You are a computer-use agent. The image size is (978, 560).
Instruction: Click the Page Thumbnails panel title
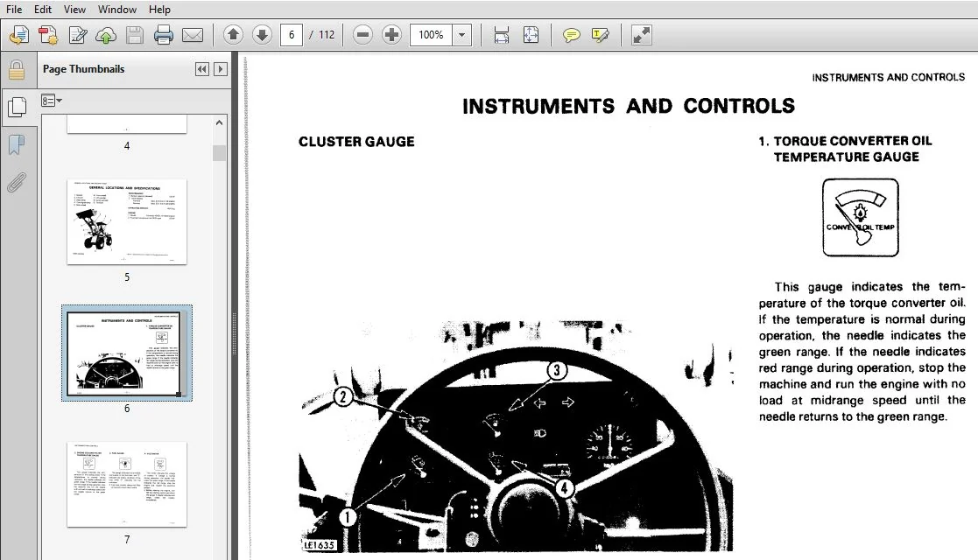click(x=83, y=69)
